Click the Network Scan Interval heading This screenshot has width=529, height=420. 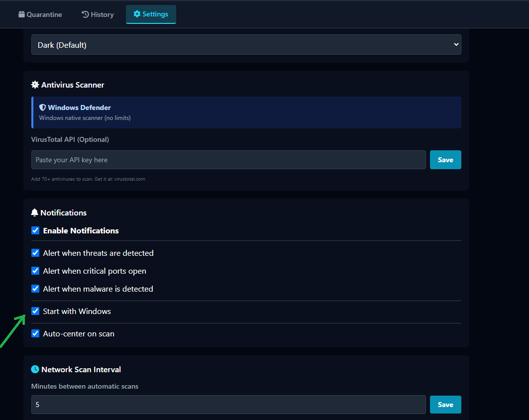(81, 369)
